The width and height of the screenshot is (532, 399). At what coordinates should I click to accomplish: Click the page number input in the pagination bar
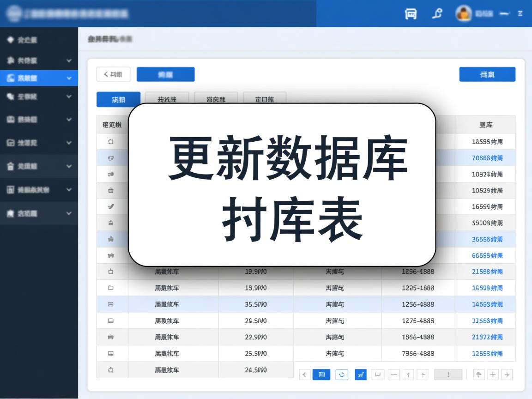448,375
